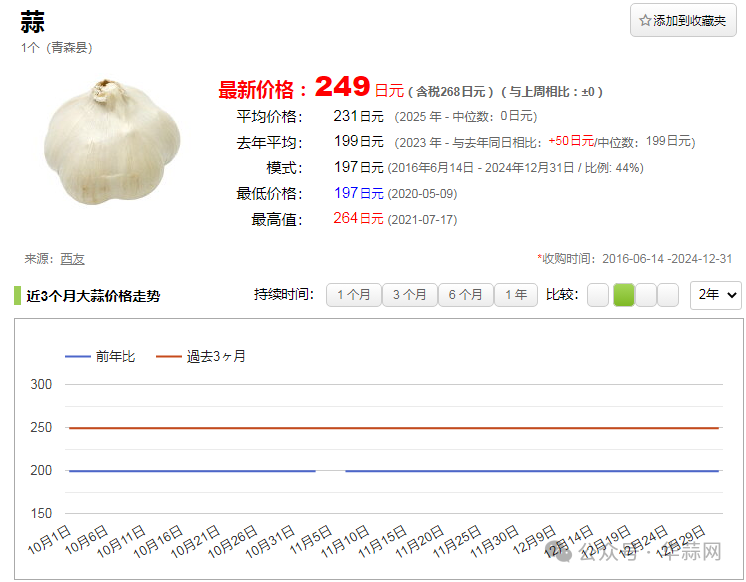Toggle the 前年比 legend entry
The height and width of the screenshot is (582, 746).
tap(100, 356)
